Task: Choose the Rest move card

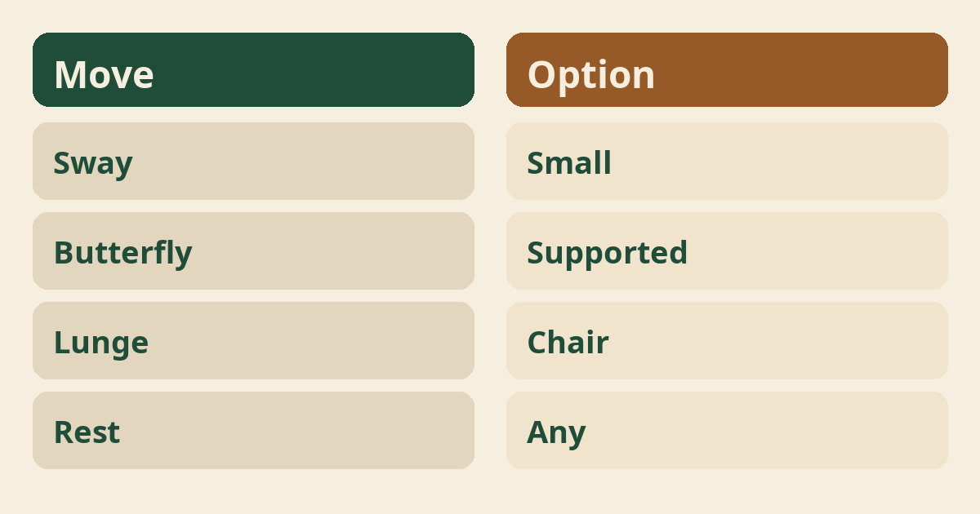Action: tap(253, 430)
